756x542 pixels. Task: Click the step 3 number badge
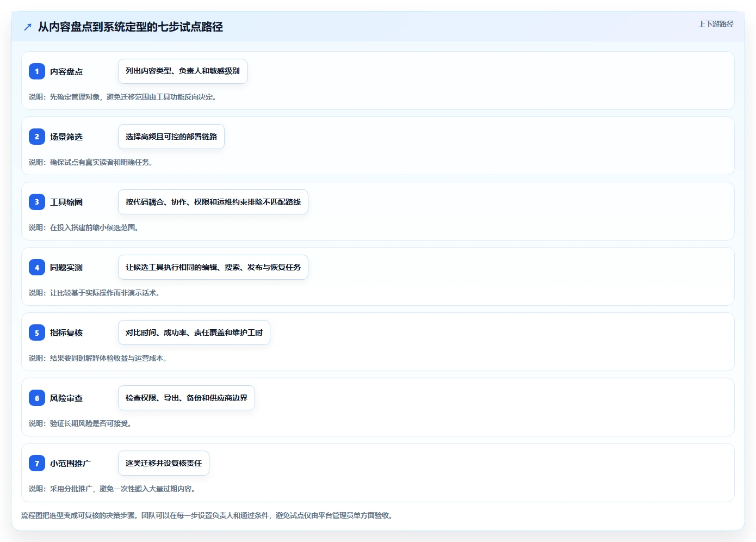point(37,202)
